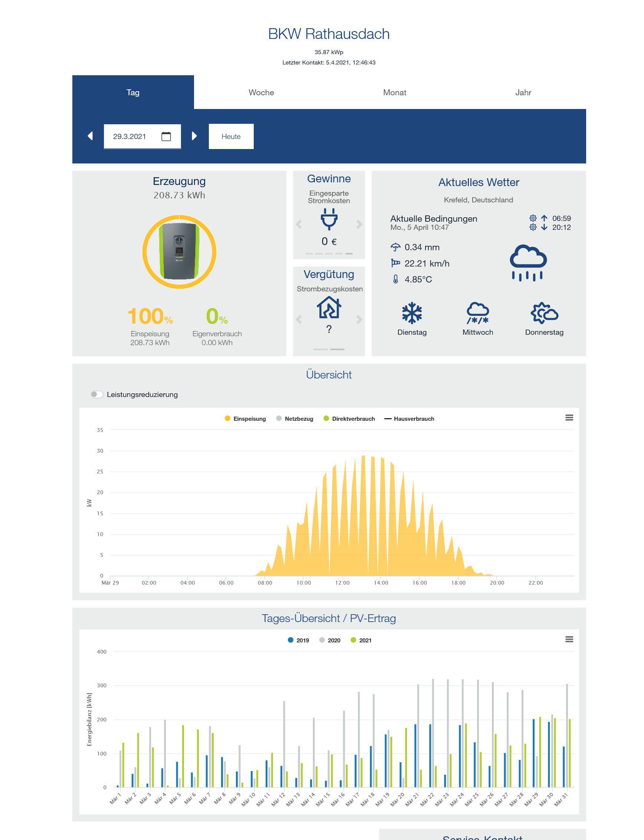Viewport: 644px width, 840px height.
Task: Click the 0% Eigenverbrauch value
Action: tap(217, 316)
